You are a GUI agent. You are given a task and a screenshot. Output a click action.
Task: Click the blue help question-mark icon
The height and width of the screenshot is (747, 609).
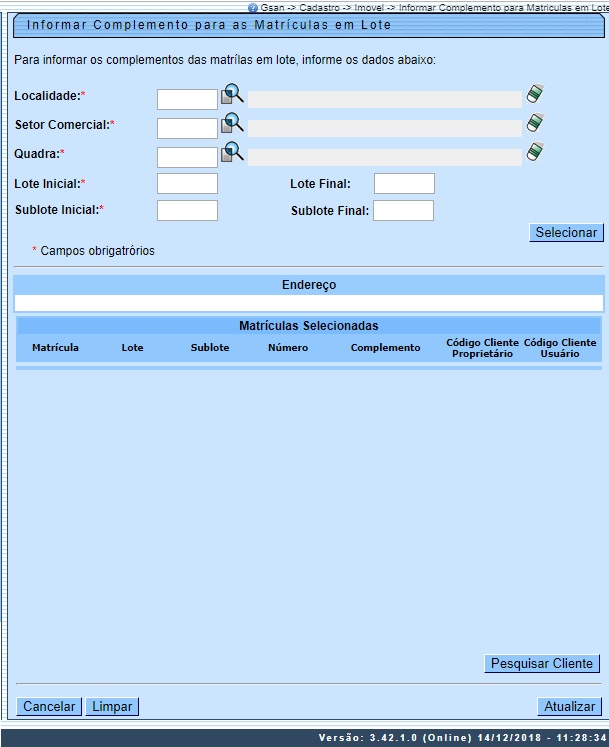(253, 8)
